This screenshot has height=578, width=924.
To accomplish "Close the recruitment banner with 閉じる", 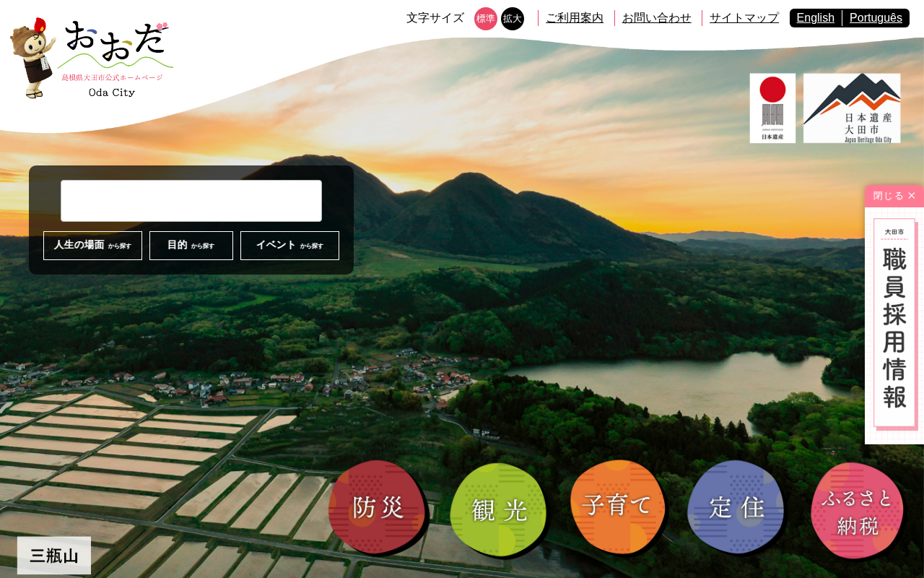I will [894, 196].
